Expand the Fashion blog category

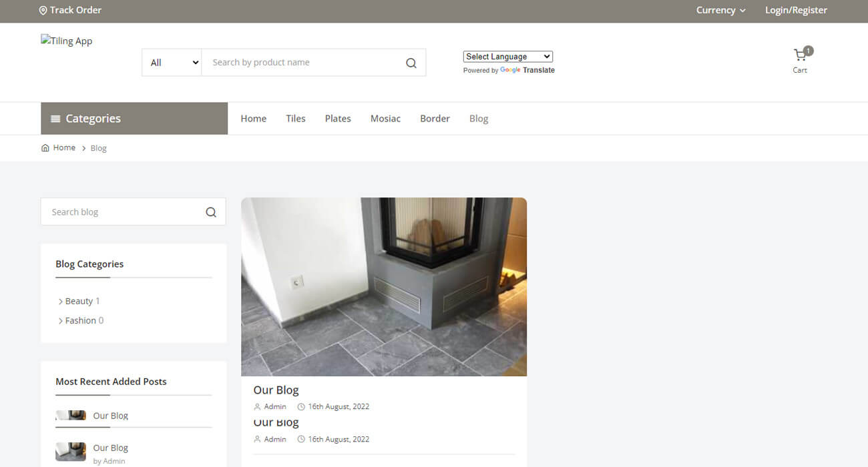tap(81, 321)
